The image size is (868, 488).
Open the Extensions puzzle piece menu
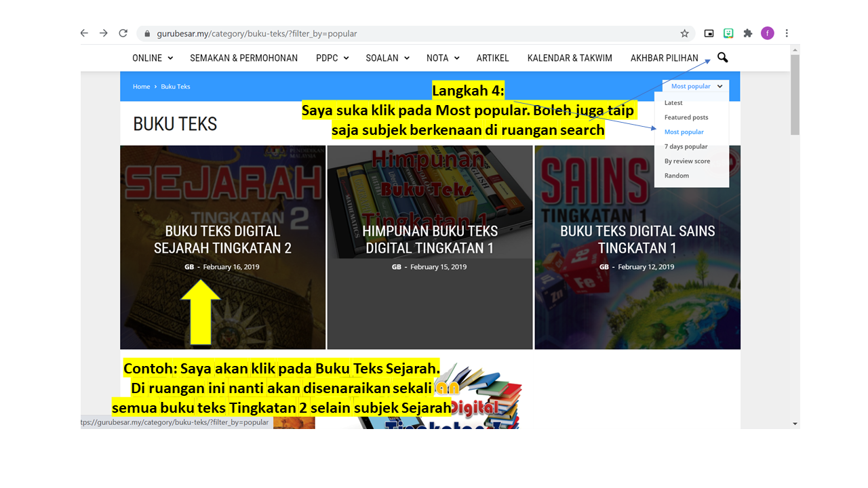pyautogui.click(x=748, y=33)
